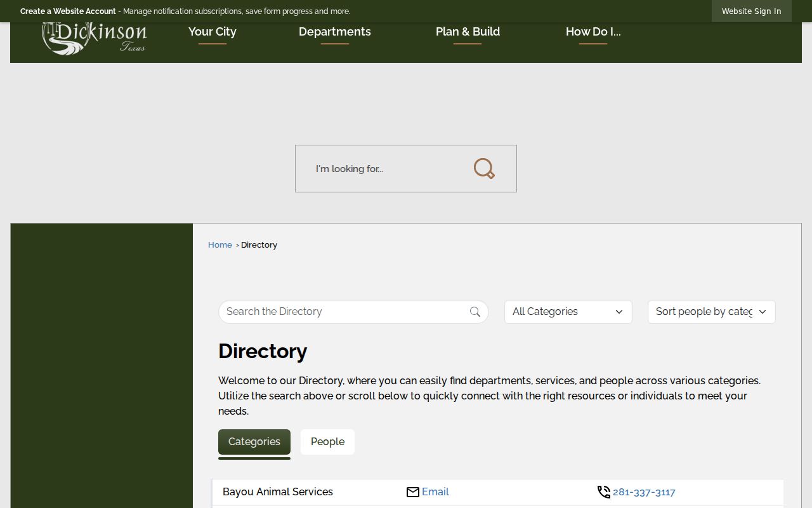This screenshot has height=508, width=812.
Task: Click the phone icon beside 281-337-3117
Action: [604, 492]
